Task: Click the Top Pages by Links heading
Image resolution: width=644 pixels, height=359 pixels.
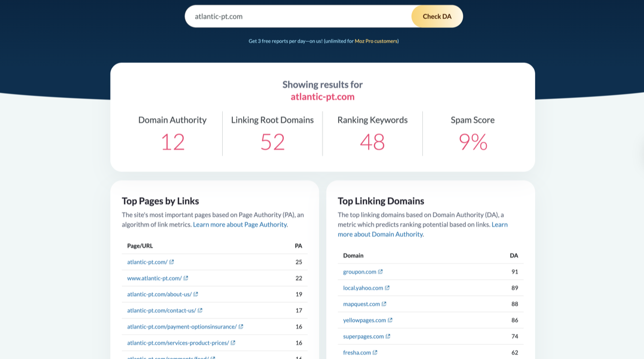Action: 160,201
